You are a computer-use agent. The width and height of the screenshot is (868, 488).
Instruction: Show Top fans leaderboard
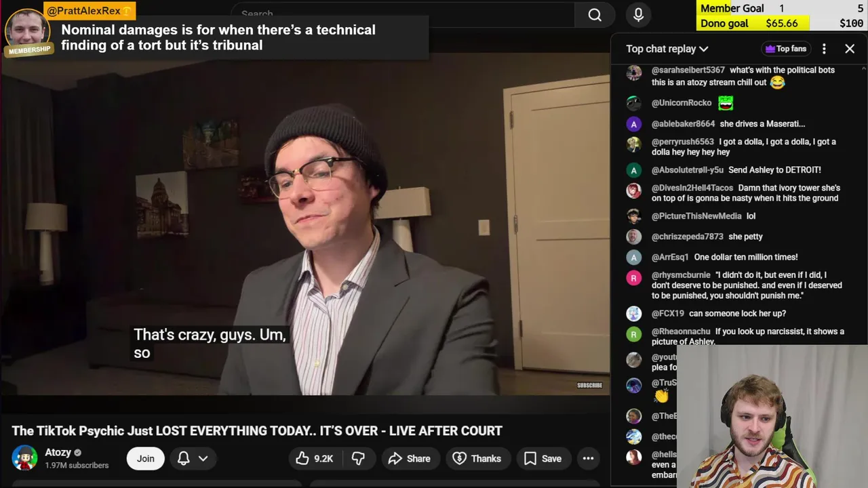[785, 49]
